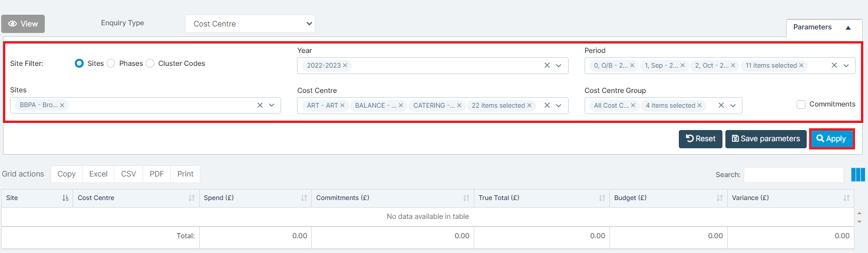This screenshot has width=868, height=253.
Task: Remove the 22 items selected tag
Action: click(529, 105)
